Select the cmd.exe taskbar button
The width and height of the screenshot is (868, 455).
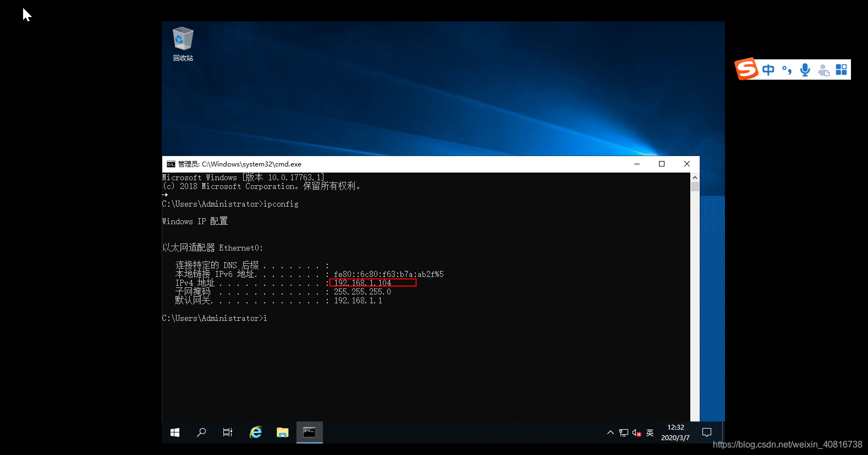point(309,432)
